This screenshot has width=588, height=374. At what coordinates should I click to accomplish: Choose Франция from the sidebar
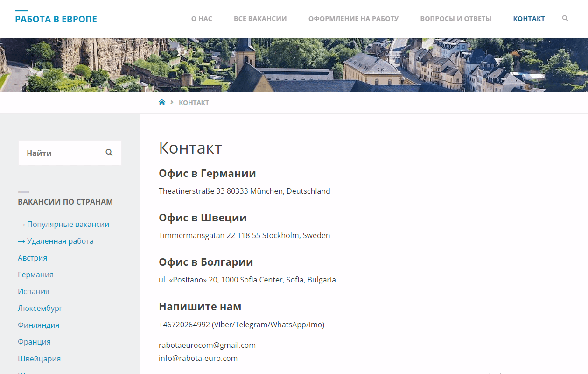click(x=34, y=342)
